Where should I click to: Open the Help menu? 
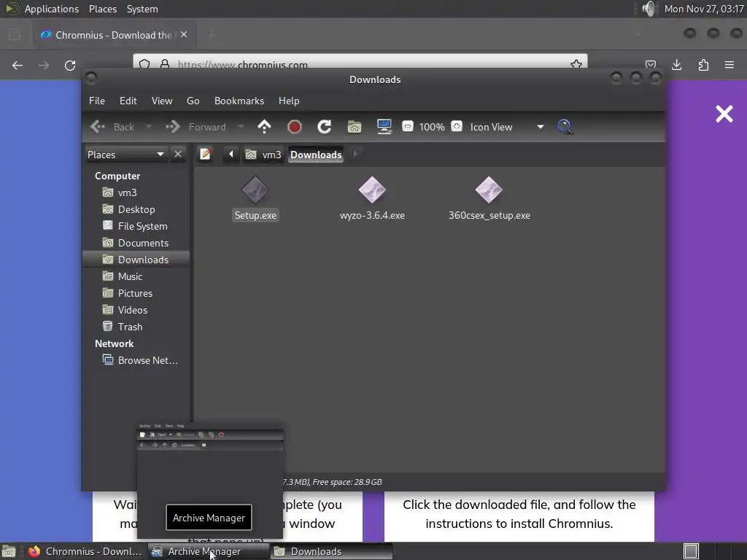click(289, 101)
